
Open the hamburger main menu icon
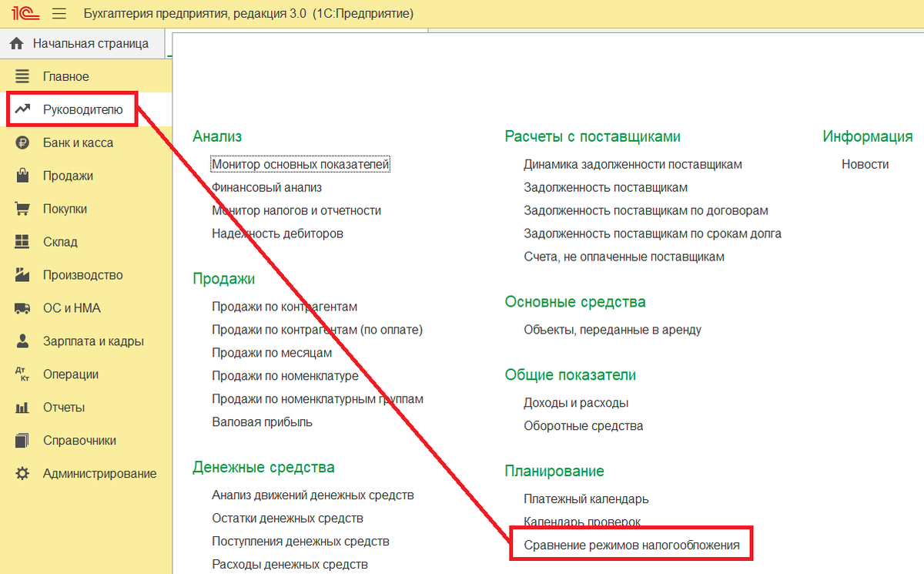pyautogui.click(x=59, y=14)
